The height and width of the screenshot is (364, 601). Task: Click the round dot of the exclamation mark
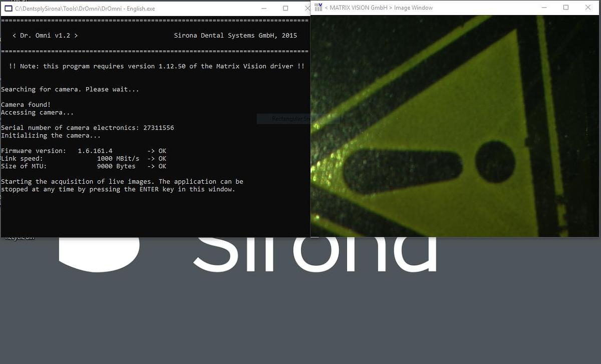pyautogui.click(x=495, y=162)
